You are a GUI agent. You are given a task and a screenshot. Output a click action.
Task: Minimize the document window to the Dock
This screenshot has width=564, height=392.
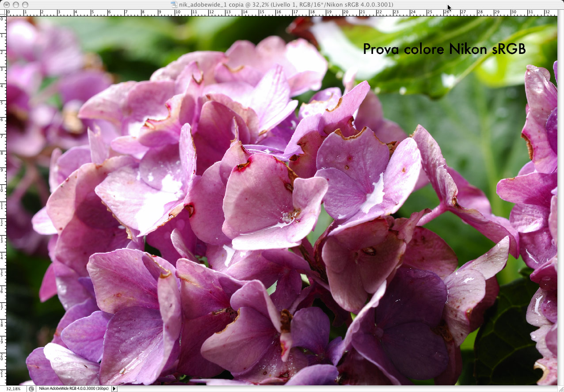pos(15,4)
